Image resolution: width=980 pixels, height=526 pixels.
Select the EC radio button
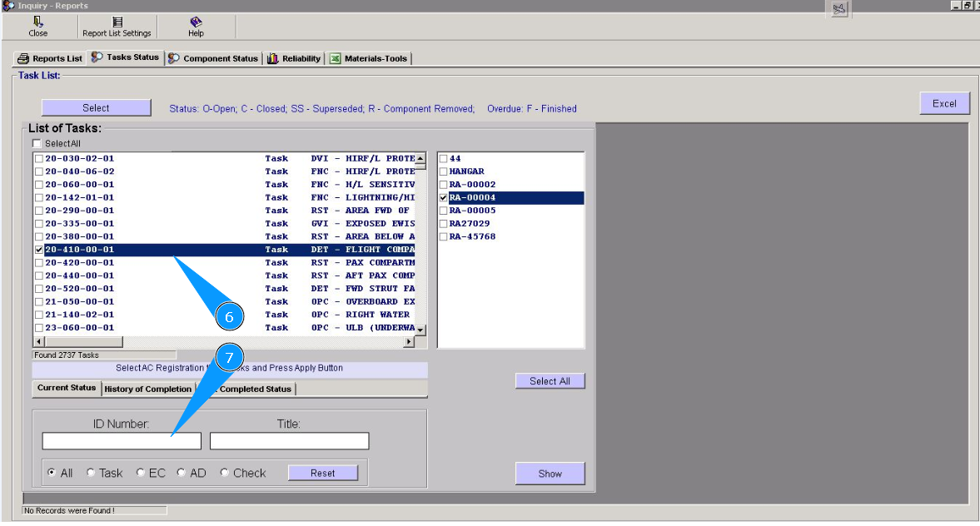click(x=141, y=473)
